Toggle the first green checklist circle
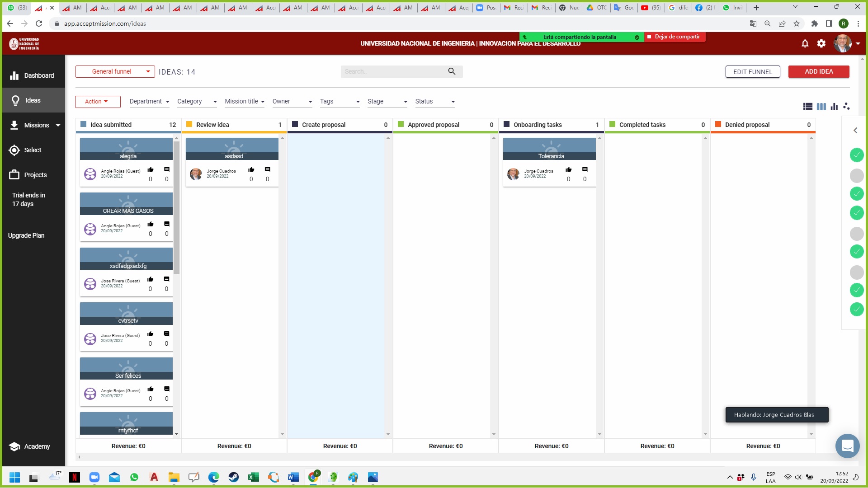Image resolution: width=868 pixels, height=488 pixels. [x=856, y=155]
